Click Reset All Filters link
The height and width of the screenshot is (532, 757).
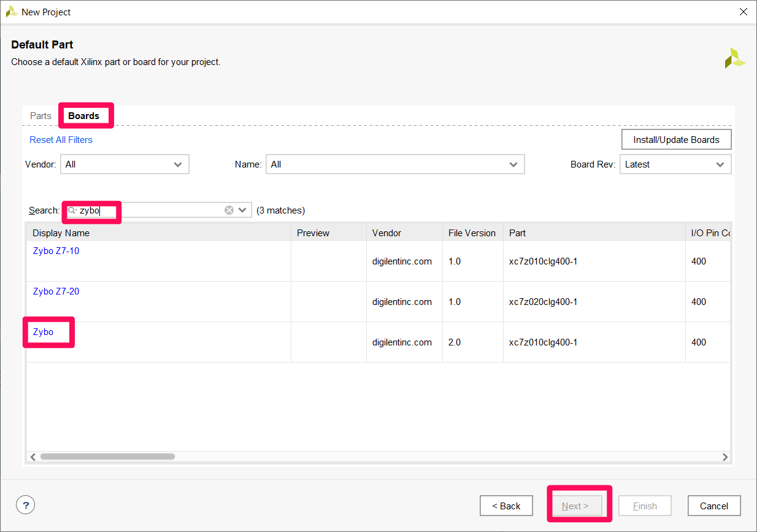pyautogui.click(x=61, y=140)
